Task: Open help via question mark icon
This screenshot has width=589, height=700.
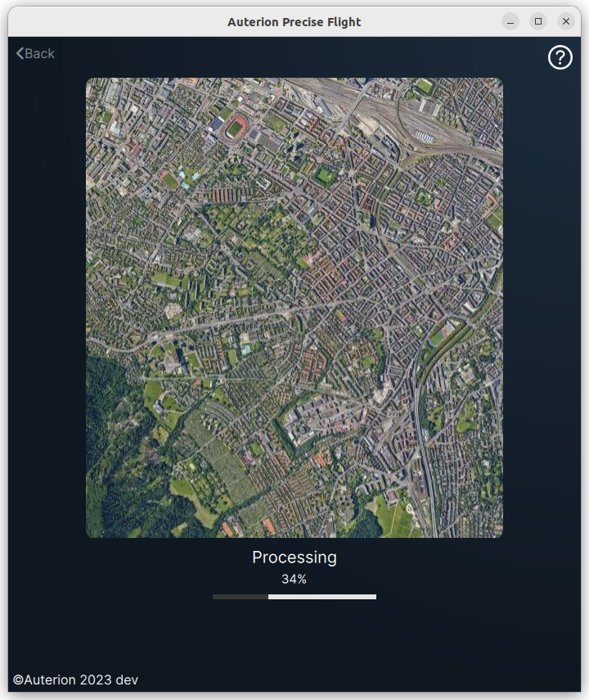Action: coord(560,57)
